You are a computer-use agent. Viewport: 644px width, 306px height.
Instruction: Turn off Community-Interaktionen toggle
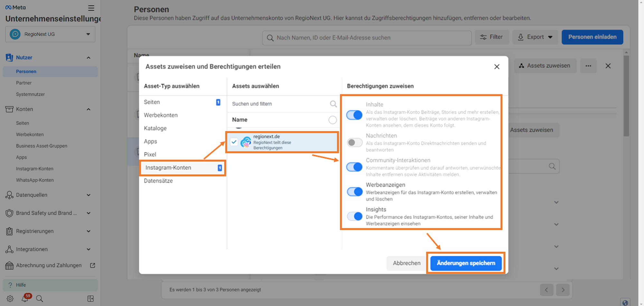pyautogui.click(x=354, y=167)
